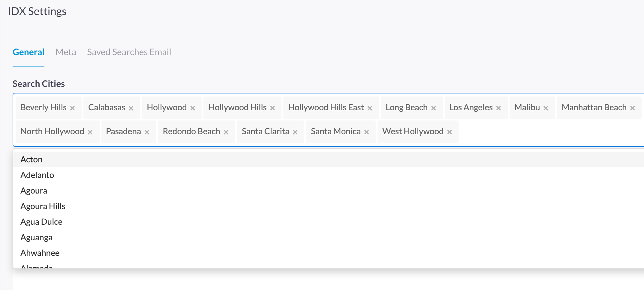Remove Calabasas from search cities

pyautogui.click(x=131, y=108)
